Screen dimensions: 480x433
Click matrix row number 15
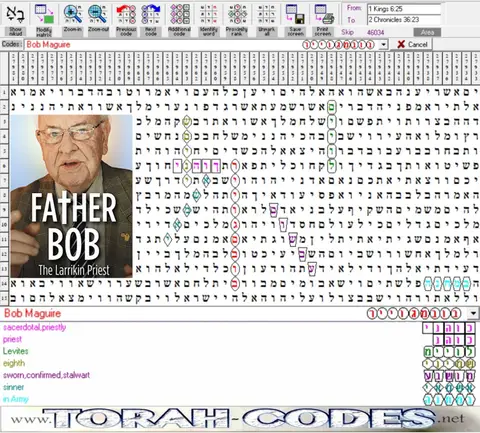click(x=4, y=298)
